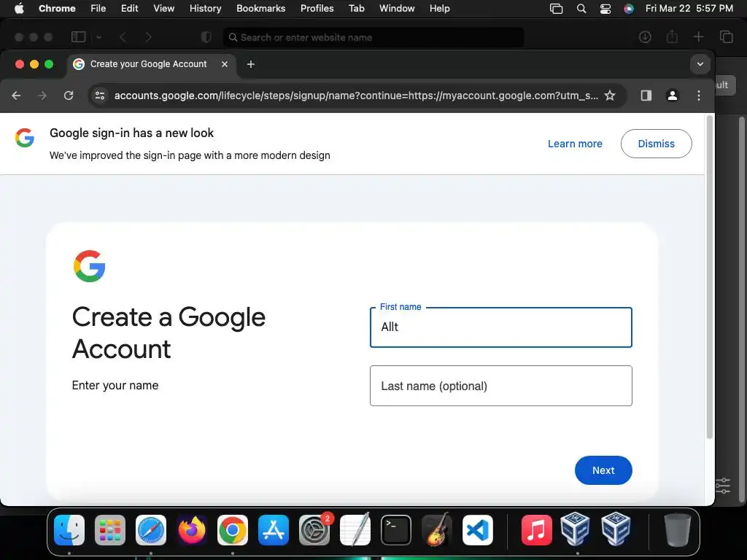Close the Create your Google Account tab
Image resolution: width=747 pixels, height=560 pixels.
pyautogui.click(x=225, y=64)
